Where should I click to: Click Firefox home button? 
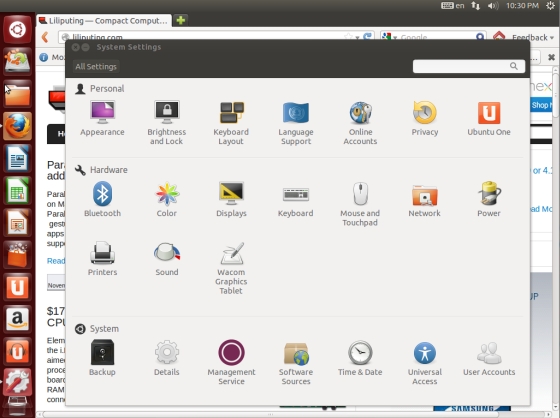pyautogui.click(x=499, y=36)
